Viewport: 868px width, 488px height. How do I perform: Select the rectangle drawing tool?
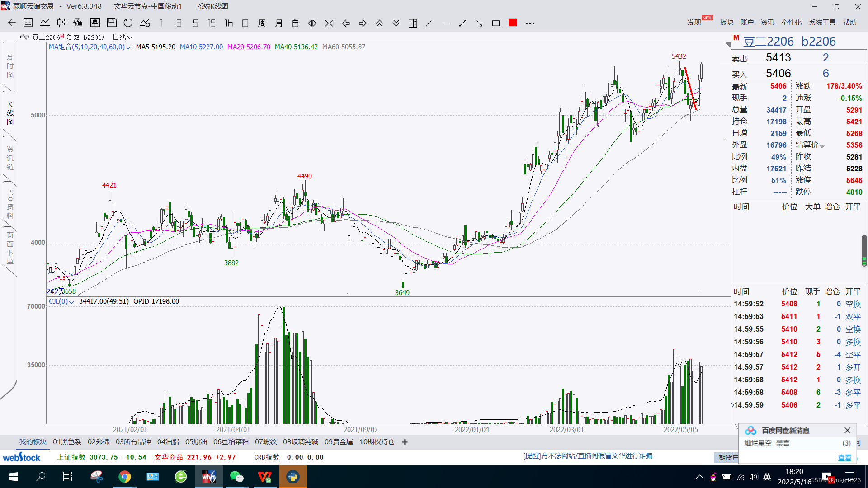pyautogui.click(x=496, y=23)
